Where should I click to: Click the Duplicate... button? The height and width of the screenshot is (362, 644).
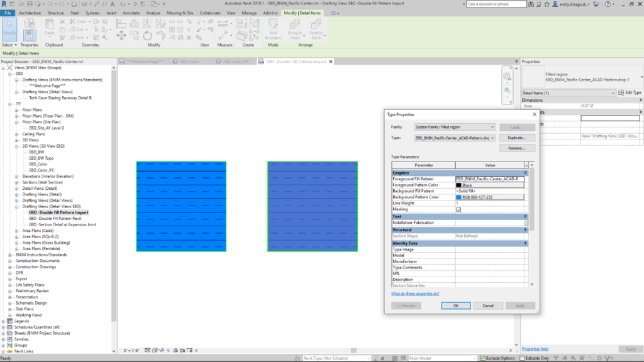(x=517, y=137)
